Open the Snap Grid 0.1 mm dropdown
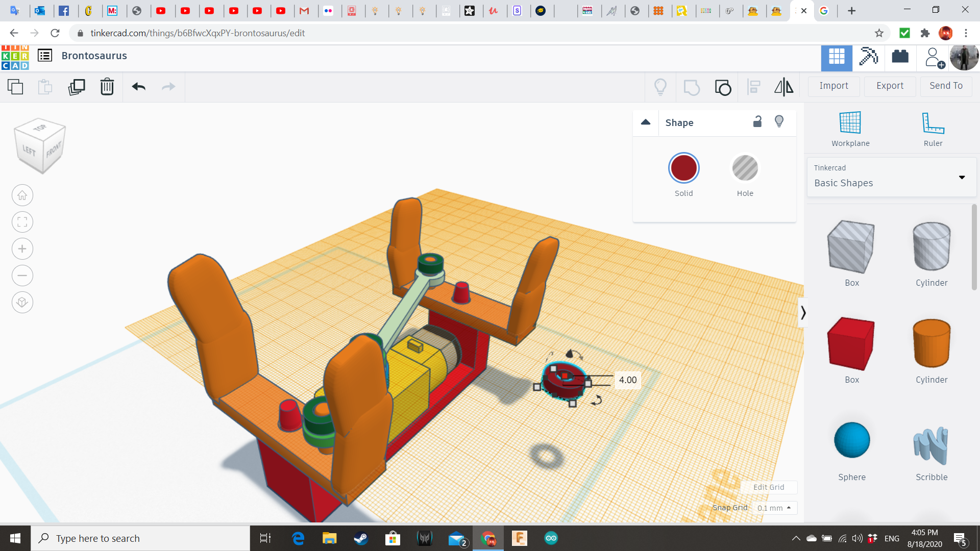The width and height of the screenshot is (980, 551). pos(774,508)
